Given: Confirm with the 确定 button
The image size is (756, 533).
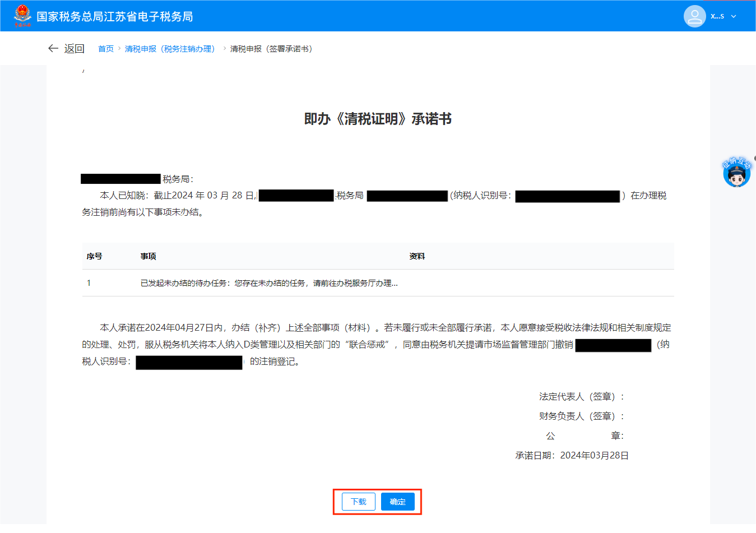Looking at the screenshot, I should click(397, 502).
